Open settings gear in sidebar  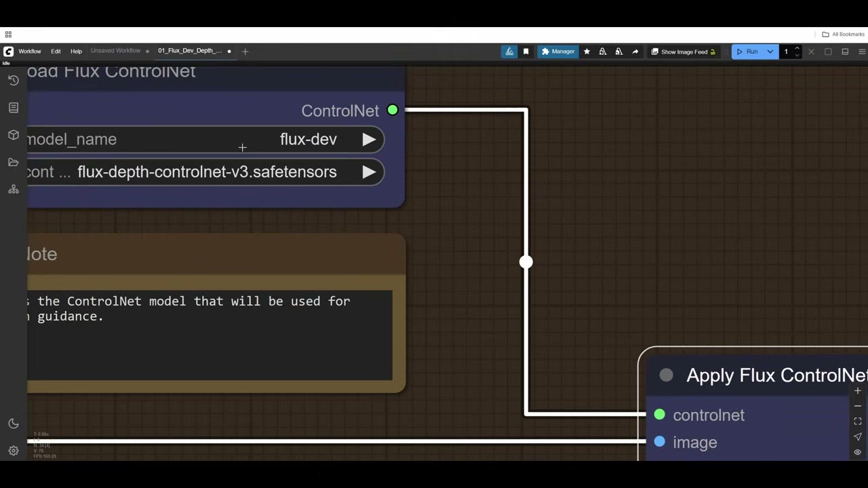point(13,451)
